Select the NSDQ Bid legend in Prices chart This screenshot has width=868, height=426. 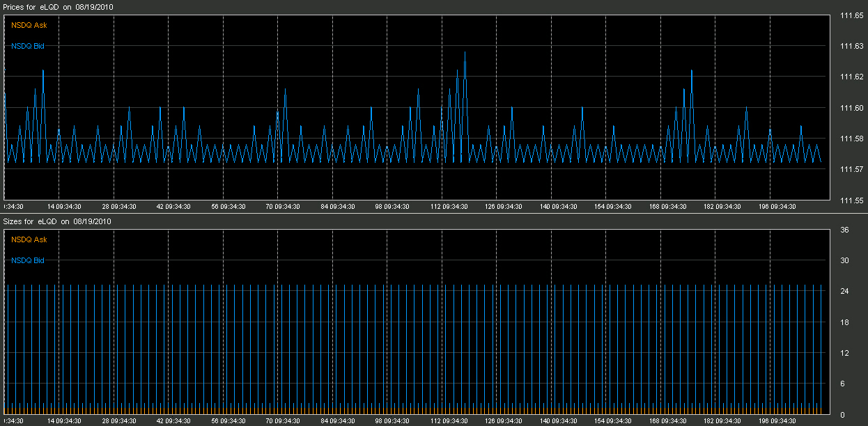tap(29, 46)
